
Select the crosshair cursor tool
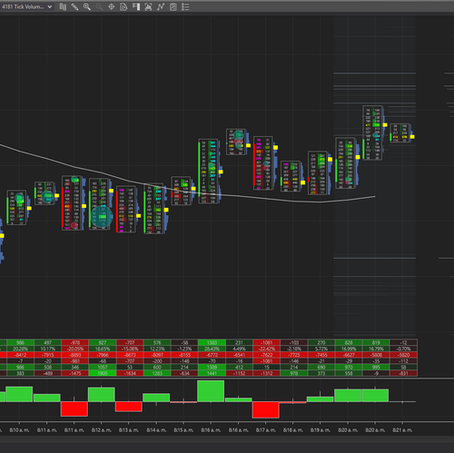tap(111, 7)
